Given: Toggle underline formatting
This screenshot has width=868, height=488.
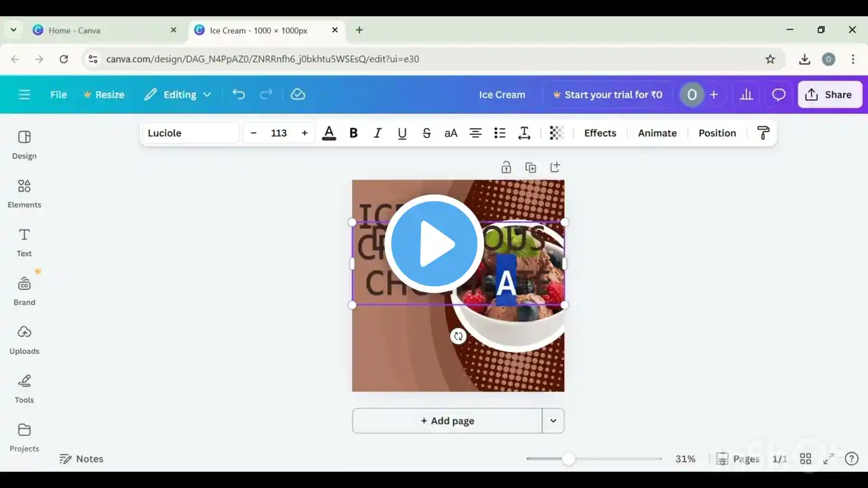Looking at the screenshot, I should click(x=402, y=133).
